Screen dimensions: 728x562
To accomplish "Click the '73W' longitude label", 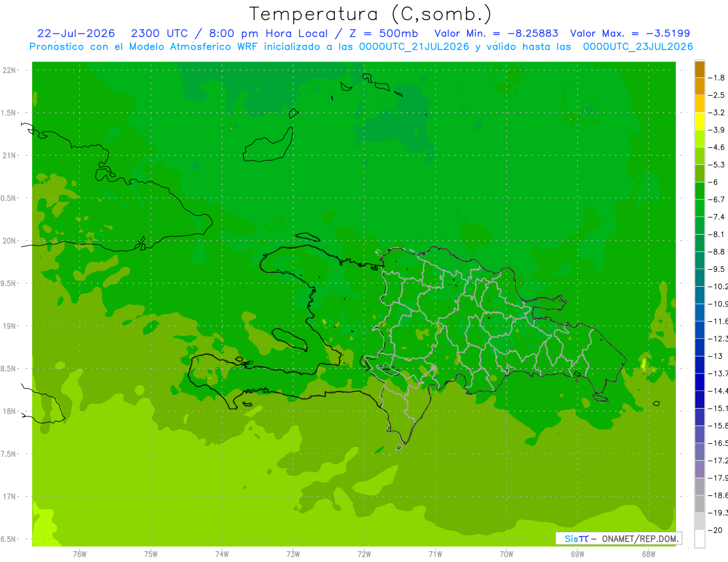I will 293,554.
